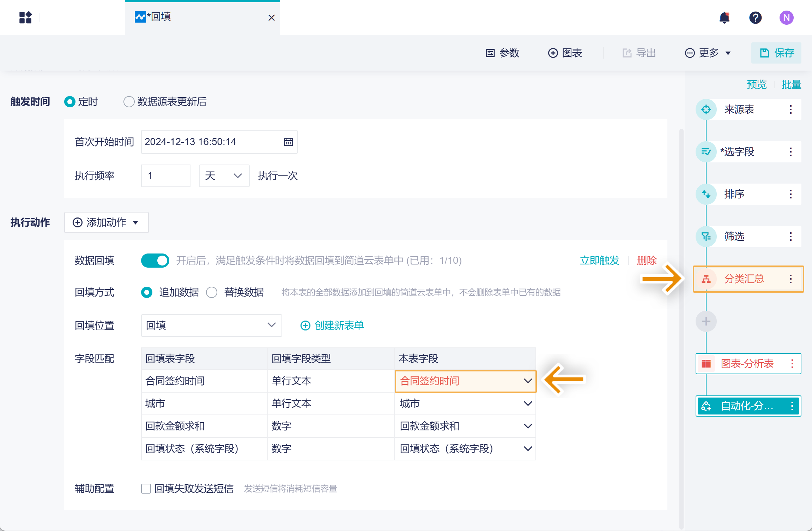Open the 更多 menu in toolbar

[708, 53]
